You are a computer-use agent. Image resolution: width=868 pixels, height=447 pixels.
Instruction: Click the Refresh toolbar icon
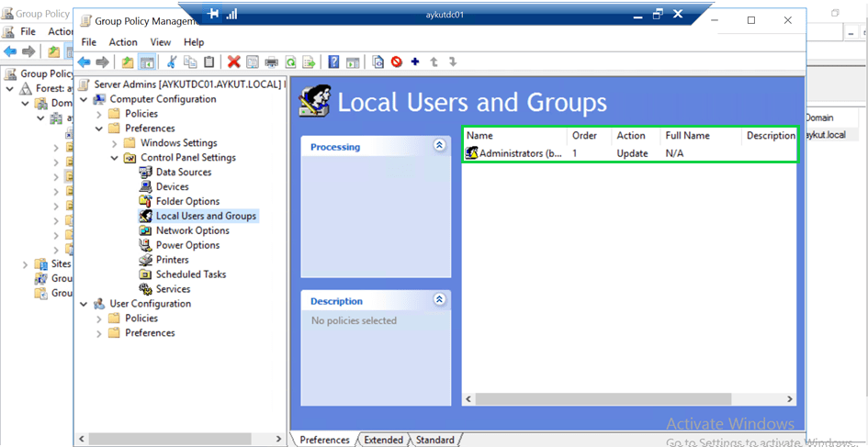pos(290,62)
